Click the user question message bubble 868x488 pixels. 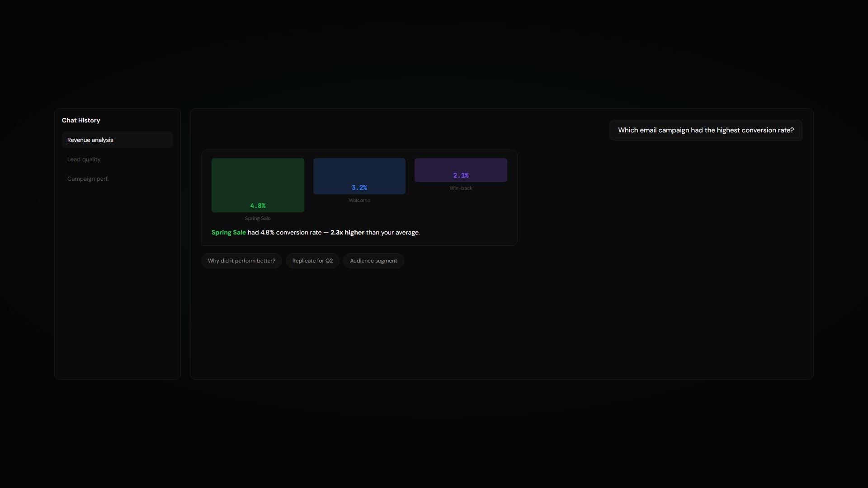point(705,130)
